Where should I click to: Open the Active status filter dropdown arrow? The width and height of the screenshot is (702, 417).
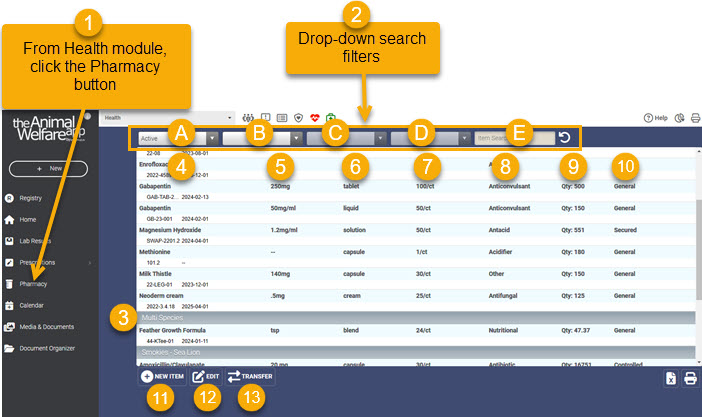213,138
